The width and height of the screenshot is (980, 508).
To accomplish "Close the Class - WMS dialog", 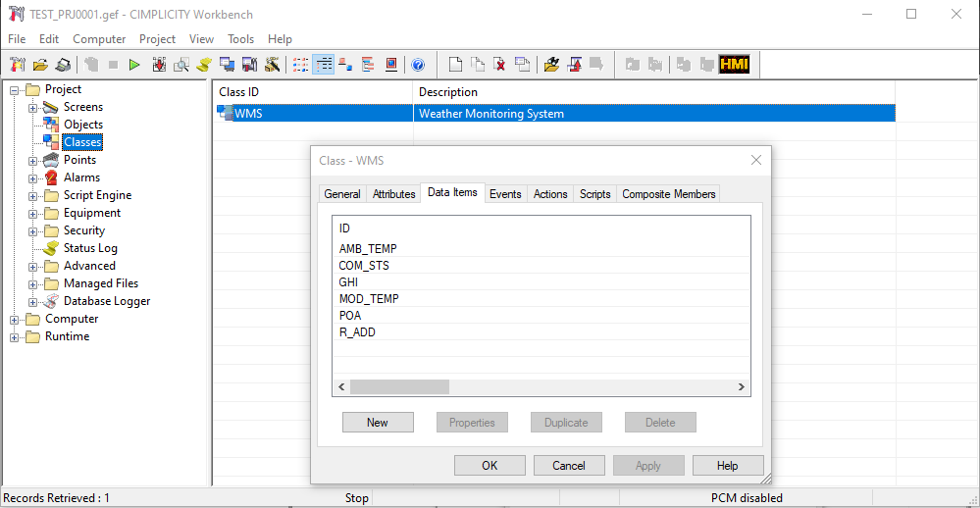I will 756,160.
